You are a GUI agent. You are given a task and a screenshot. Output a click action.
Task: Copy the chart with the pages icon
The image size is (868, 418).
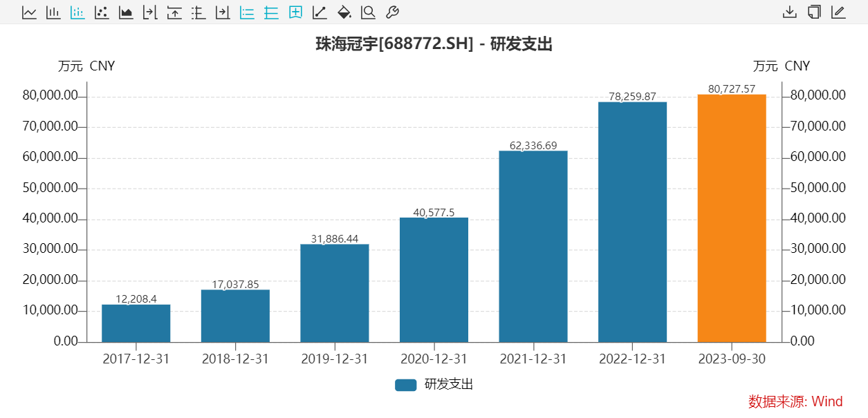coord(814,12)
